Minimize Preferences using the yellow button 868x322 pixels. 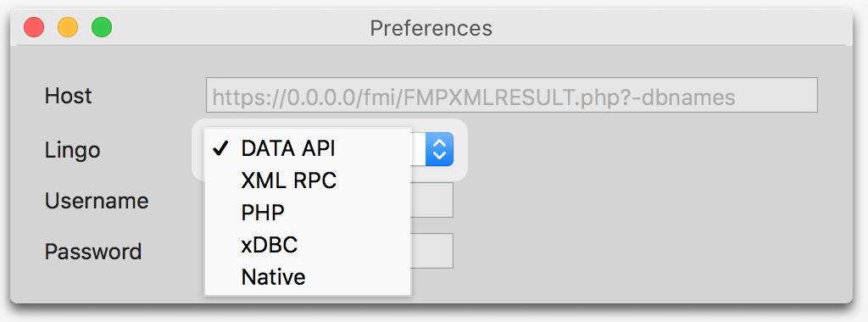click(x=68, y=27)
